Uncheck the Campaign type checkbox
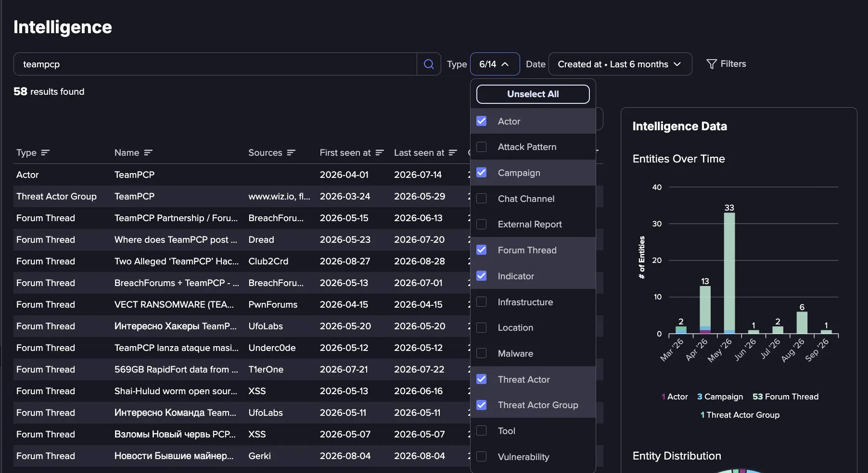This screenshot has width=868, height=473. [481, 173]
